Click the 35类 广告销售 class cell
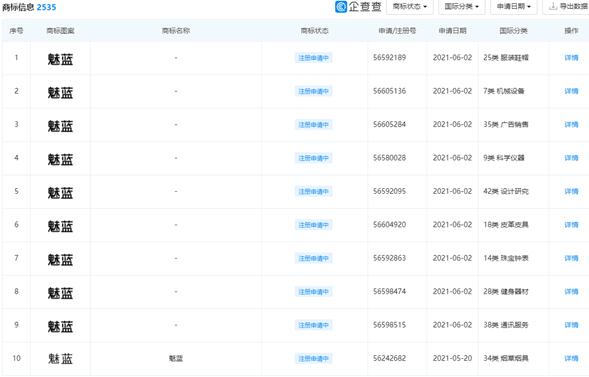The image size is (589, 377). 506,125
